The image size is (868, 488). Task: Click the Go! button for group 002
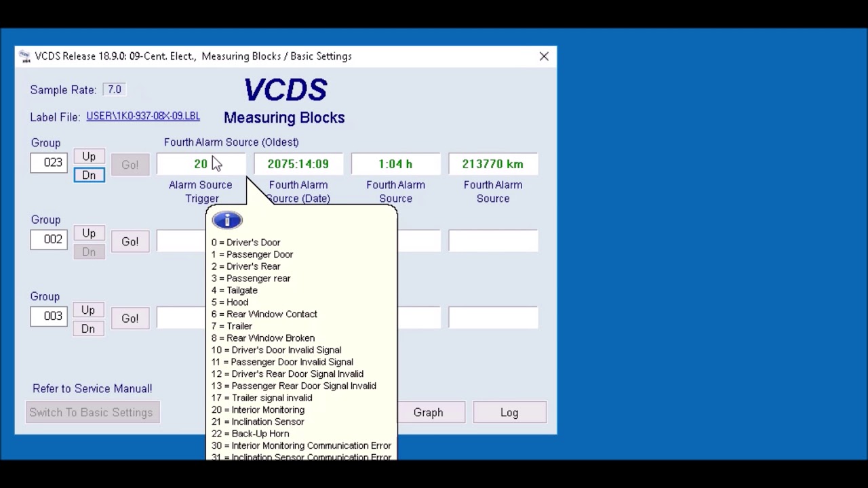click(130, 241)
